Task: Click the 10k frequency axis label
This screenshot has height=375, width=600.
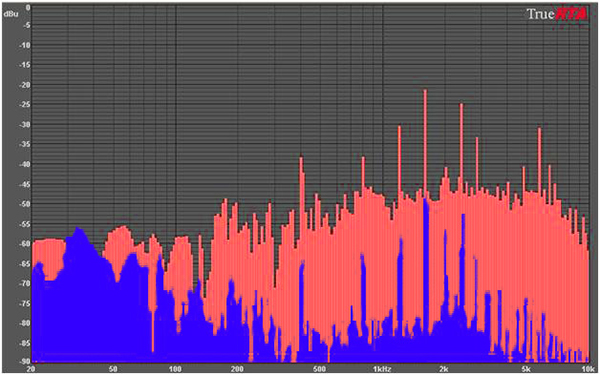Action: (x=587, y=369)
